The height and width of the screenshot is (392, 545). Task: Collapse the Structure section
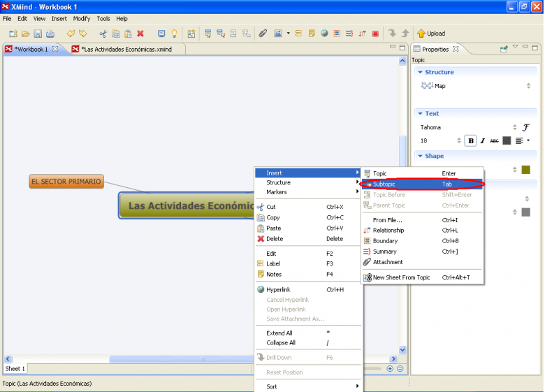coord(420,72)
